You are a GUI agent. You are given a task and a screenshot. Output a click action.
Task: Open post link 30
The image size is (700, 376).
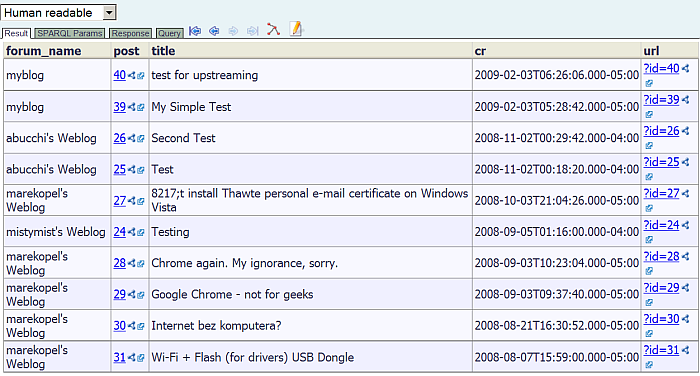point(120,326)
